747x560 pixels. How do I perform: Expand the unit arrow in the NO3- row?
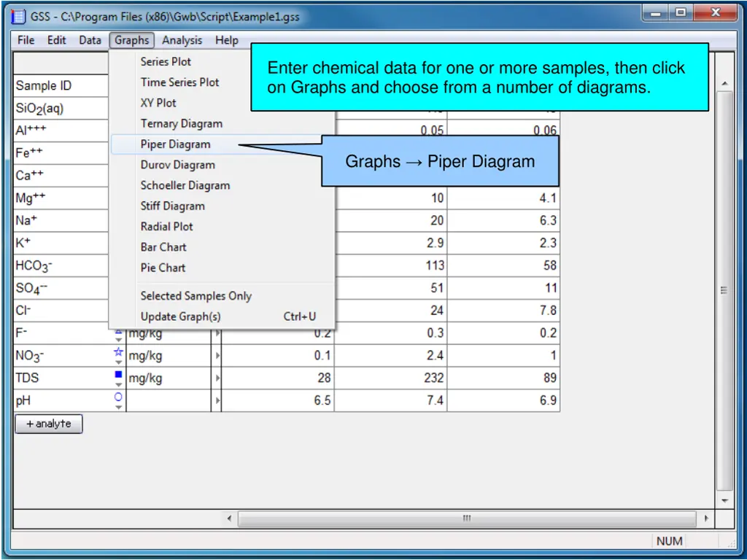pos(217,356)
